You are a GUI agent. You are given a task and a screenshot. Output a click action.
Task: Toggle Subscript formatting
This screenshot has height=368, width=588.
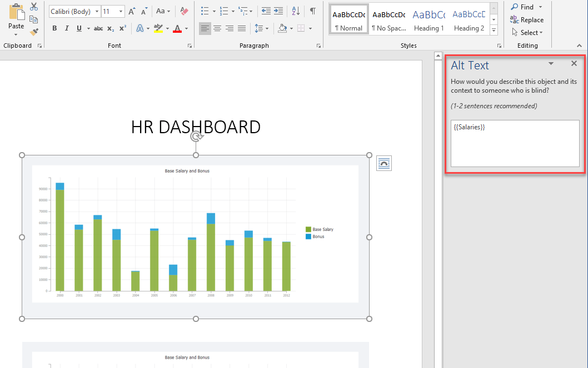(x=110, y=28)
